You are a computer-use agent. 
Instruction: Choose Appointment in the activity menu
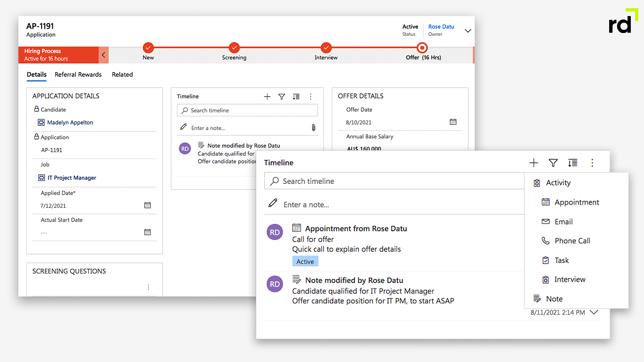point(577,202)
